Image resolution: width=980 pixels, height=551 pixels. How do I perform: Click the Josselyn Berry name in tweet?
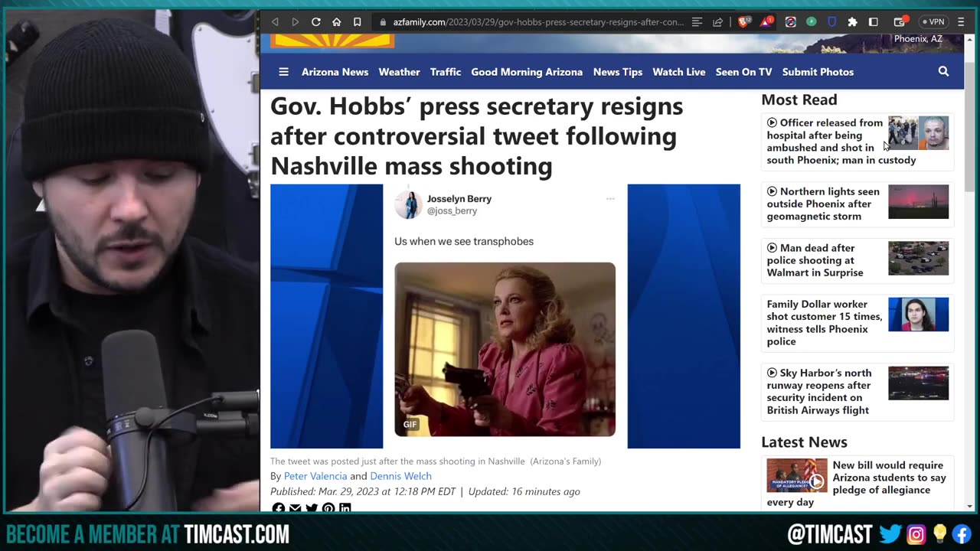point(459,199)
